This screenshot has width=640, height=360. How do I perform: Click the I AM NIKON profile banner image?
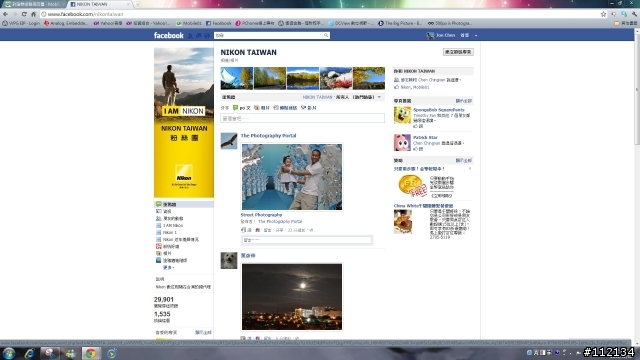(184, 122)
